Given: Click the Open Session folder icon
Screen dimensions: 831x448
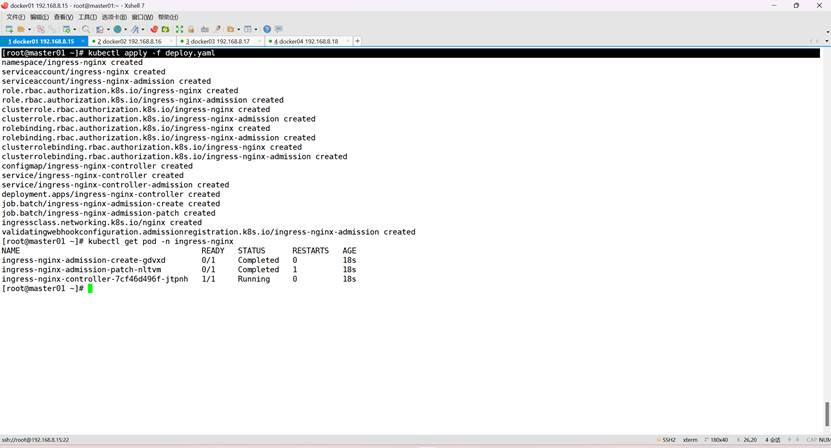Looking at the screenshot, I should 21,29.
